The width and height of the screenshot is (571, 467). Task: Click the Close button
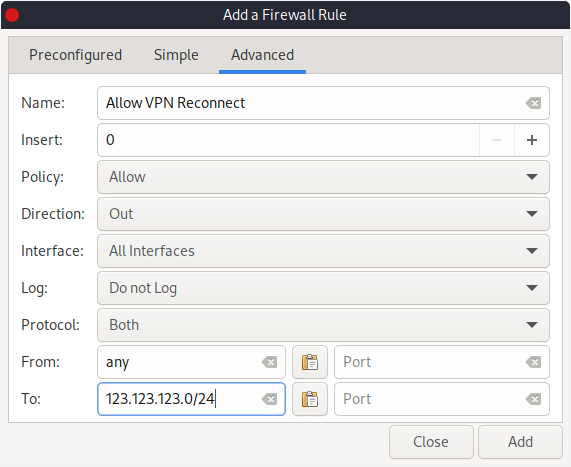(x=431, y=442)
